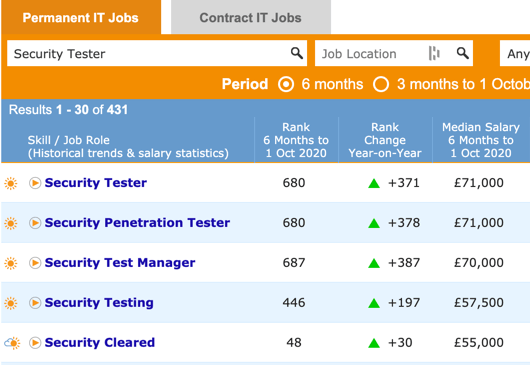This screenshot has width=530, height=365.
Task: Switch to the Contract IT Jobs tab
Action: tap(250, 17)
